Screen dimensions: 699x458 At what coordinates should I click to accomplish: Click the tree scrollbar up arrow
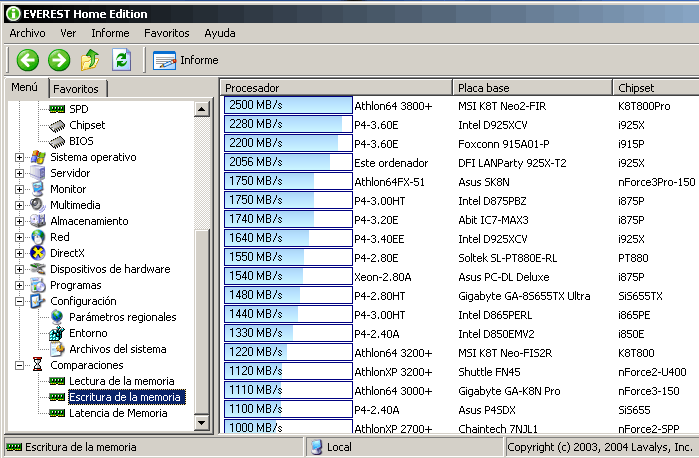[202, 109]
